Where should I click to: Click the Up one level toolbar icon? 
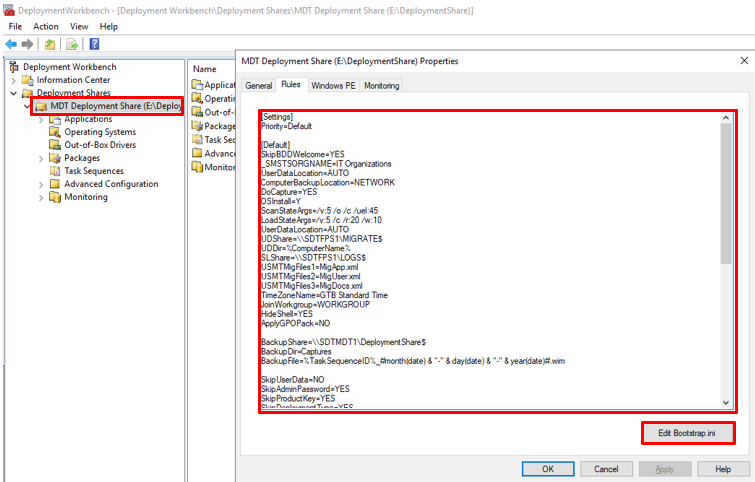(50, 44)
